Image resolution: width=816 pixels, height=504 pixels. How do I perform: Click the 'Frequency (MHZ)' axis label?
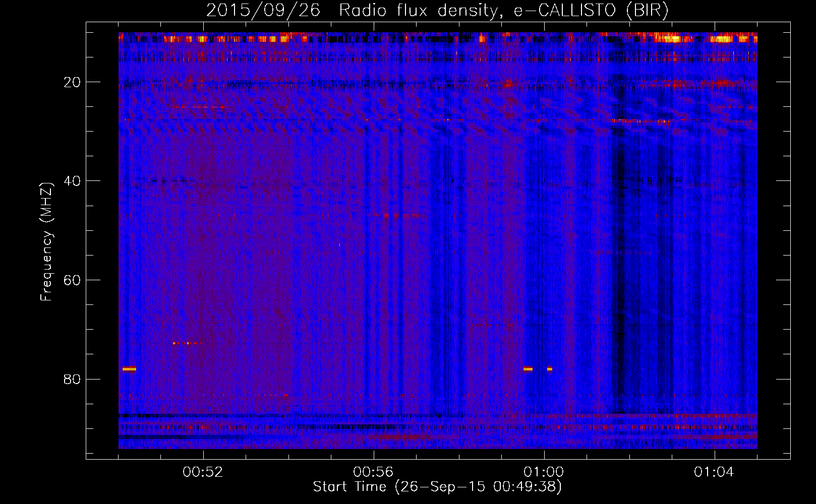point(46,242)
